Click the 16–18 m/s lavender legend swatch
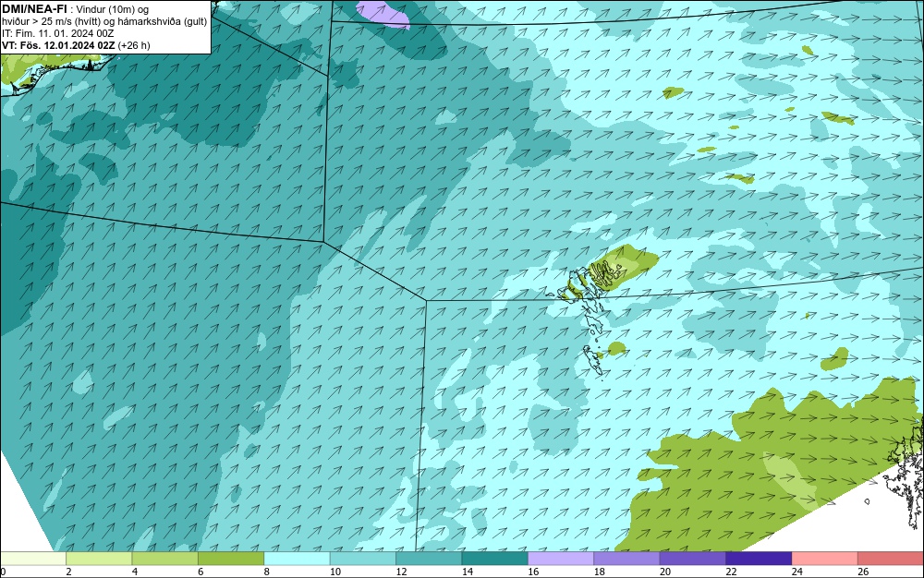 (561, 559)
